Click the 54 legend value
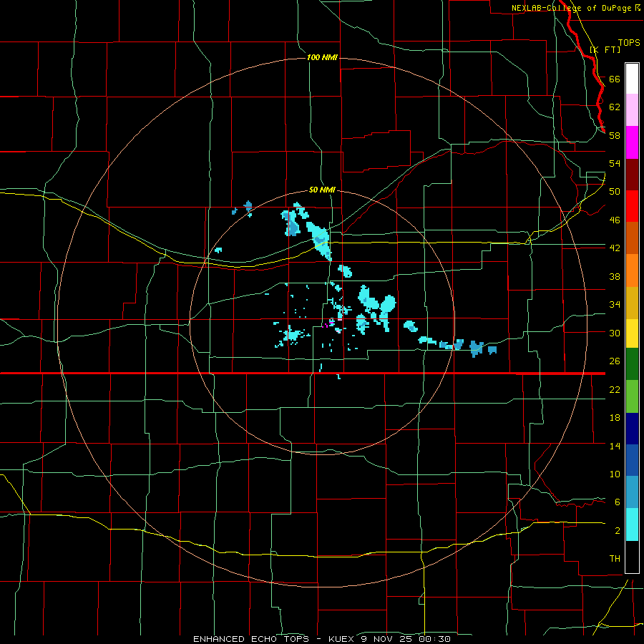644x644 pixels. coord(615,163)
